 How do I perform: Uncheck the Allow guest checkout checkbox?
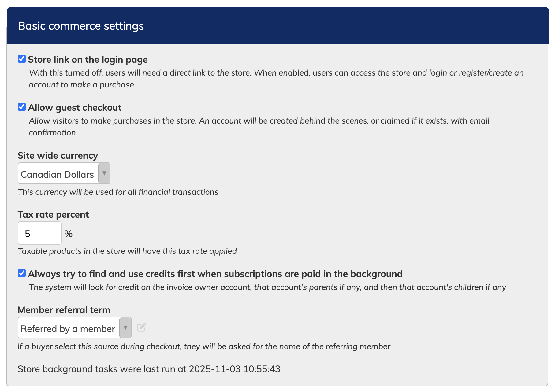point(22,107)
